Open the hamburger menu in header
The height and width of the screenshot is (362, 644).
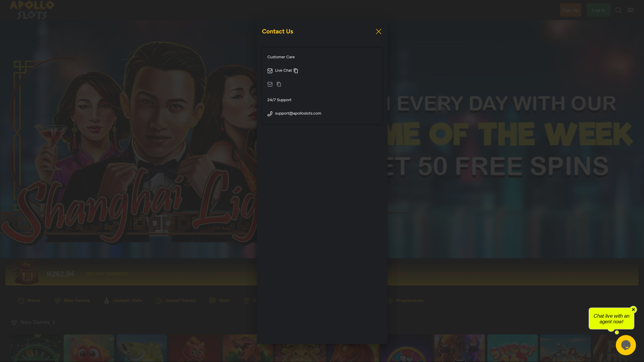[631, 10]
